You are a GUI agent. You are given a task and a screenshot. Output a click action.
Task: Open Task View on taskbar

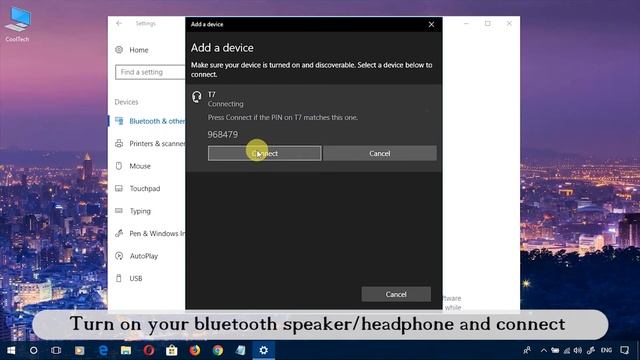coord(56,350)
